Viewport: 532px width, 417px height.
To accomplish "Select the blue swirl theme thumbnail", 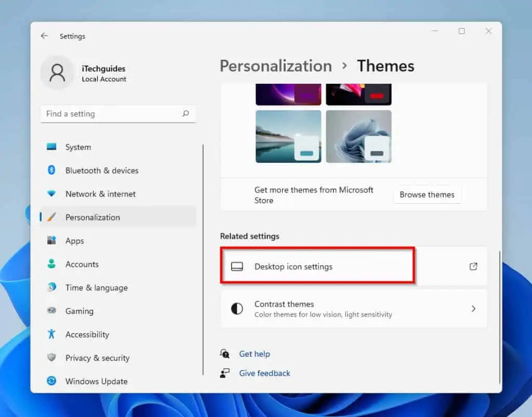I will (358, 136).
